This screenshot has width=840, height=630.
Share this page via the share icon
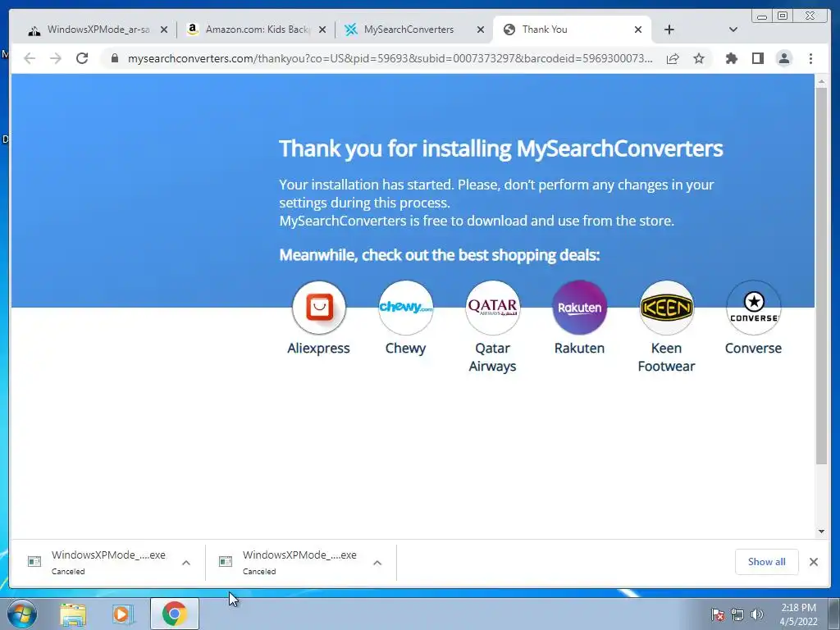pos(673,58)
